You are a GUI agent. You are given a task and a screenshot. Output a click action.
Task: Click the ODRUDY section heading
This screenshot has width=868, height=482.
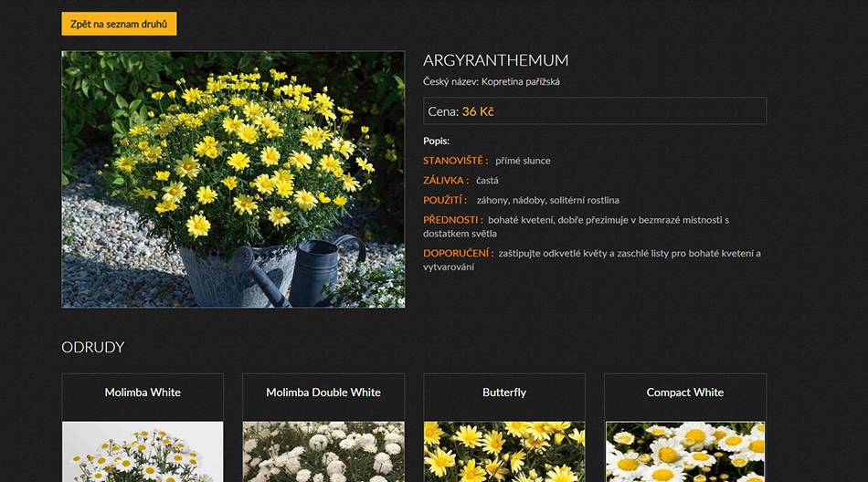pyautogui.click(x=93, y=347)
